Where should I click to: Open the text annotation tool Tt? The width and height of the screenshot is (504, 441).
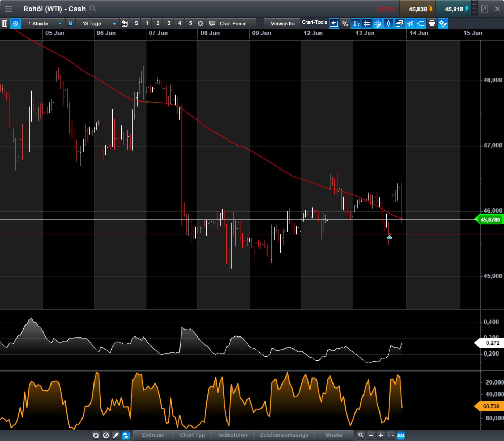click(x=356, y=23)
